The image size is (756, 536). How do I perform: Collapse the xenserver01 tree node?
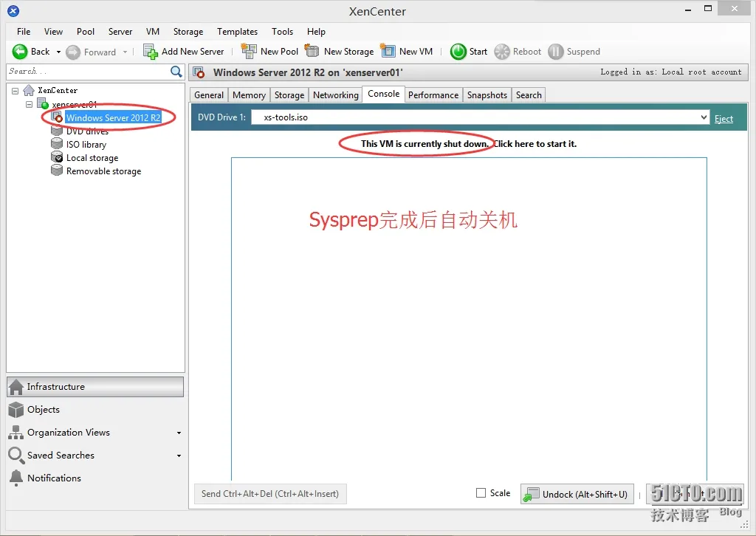[29, 104]
